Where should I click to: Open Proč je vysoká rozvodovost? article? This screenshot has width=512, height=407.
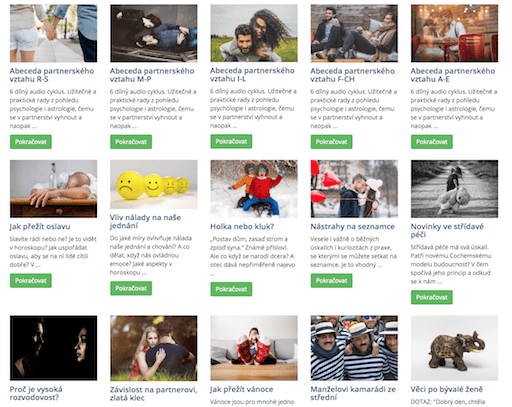(x=36, y=393)
